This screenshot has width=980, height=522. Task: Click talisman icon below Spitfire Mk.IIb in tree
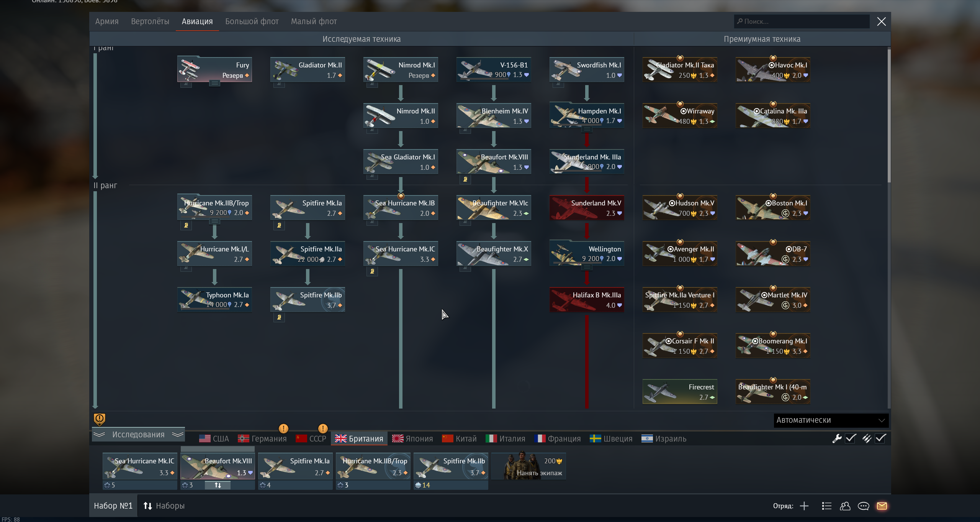pyautogui.click(x=279, y=317)
